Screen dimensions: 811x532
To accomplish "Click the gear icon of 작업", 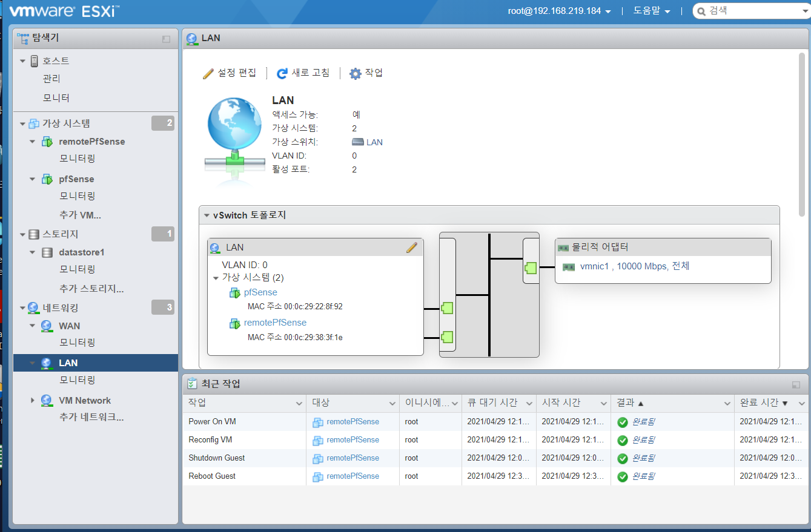I will (356, 74).
